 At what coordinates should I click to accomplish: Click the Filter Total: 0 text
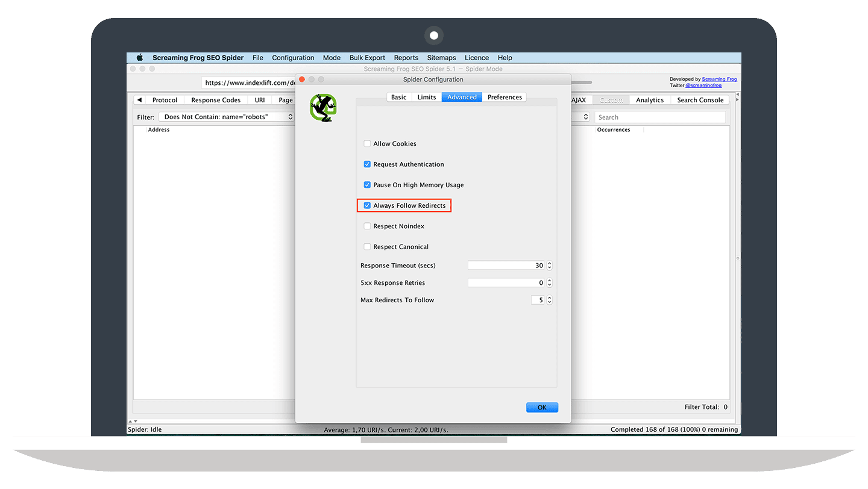coord(706,407)
